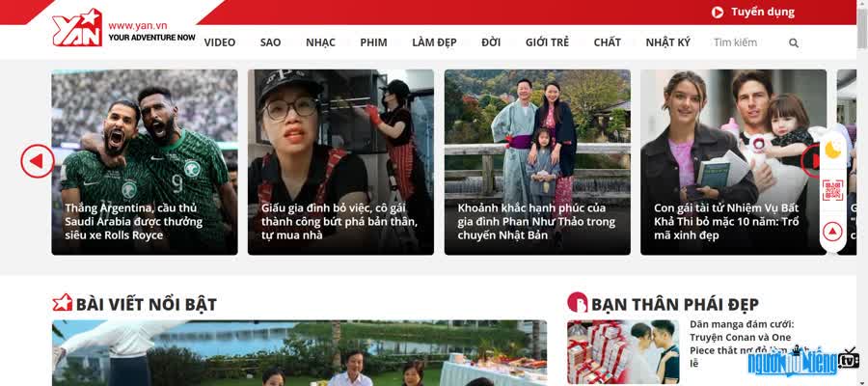Screen dimensions: 868x386
Task: Open Phan Như Thảo Nhật Bản article
Action: click(536, 222)
